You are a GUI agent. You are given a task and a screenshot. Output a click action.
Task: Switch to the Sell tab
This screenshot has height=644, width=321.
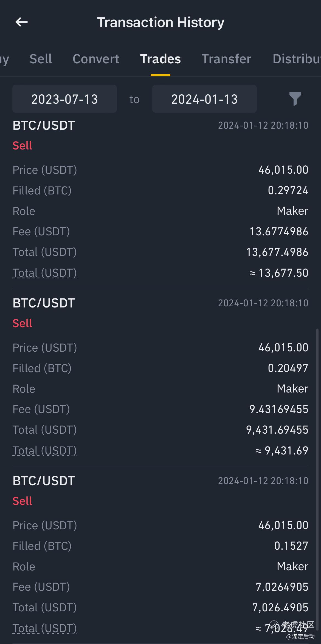(x=41, y=59)
